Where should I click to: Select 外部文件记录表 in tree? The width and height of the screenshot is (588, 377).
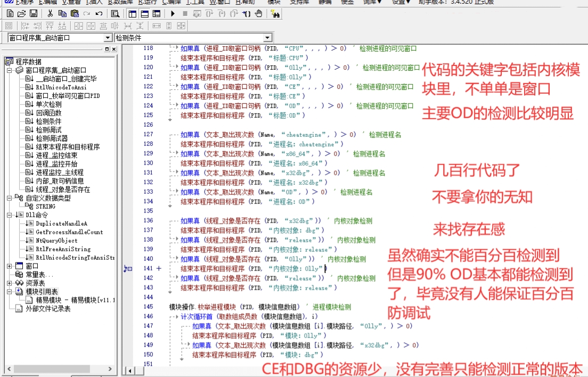47,309
